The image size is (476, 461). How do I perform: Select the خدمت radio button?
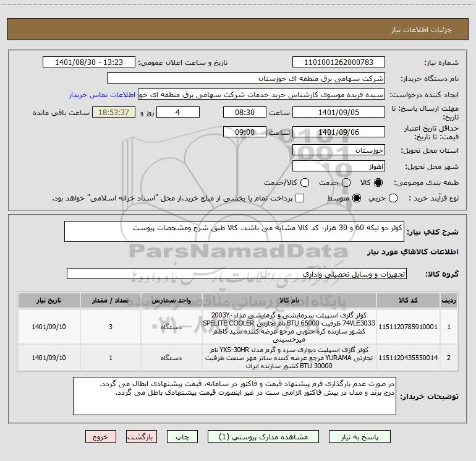(346, 183)
